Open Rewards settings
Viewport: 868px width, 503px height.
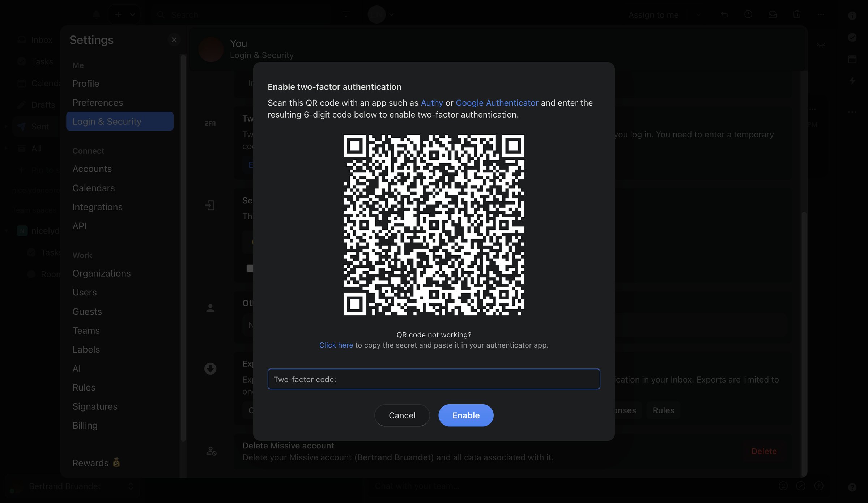120,463
